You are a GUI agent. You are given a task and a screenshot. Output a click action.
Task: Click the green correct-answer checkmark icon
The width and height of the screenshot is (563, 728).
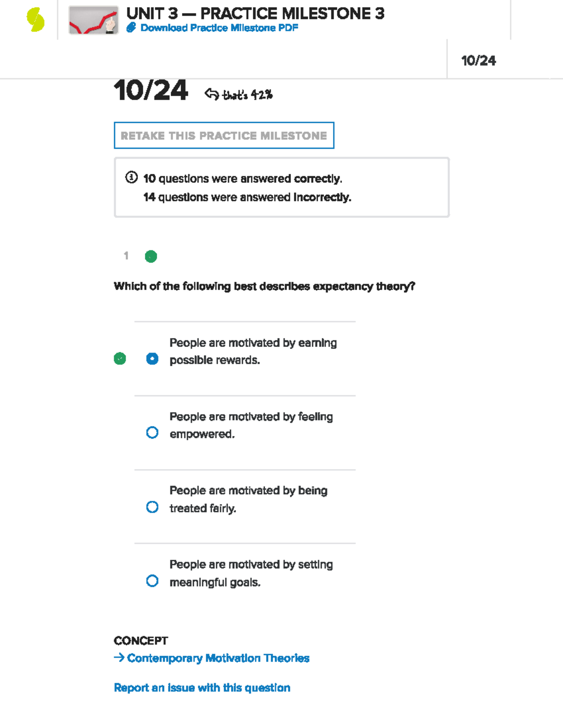coord(120,359)
